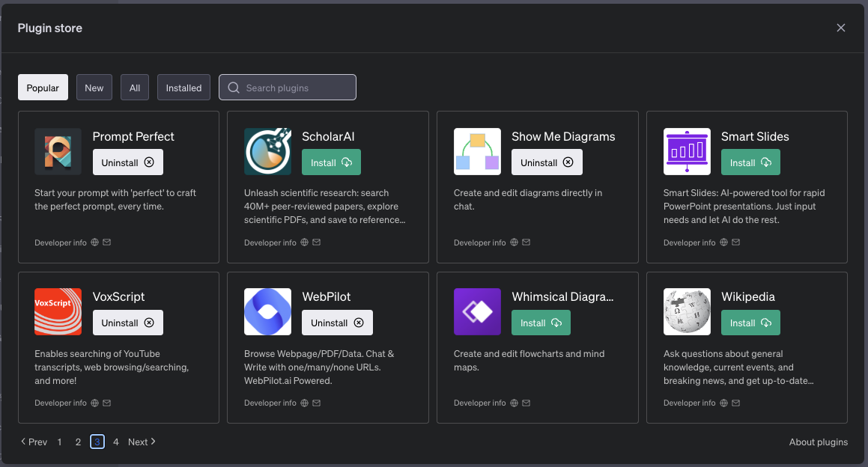
Task: Click the Wikipedia globe logo
Action: (x=687, y=311)
